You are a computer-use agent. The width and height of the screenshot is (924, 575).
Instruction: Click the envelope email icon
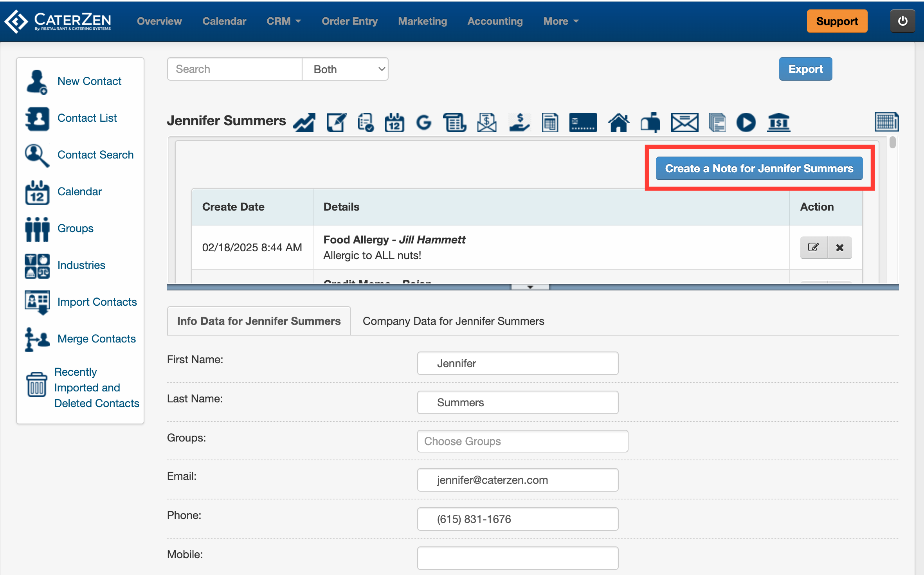pyautogui.click(x=684, y=123)
